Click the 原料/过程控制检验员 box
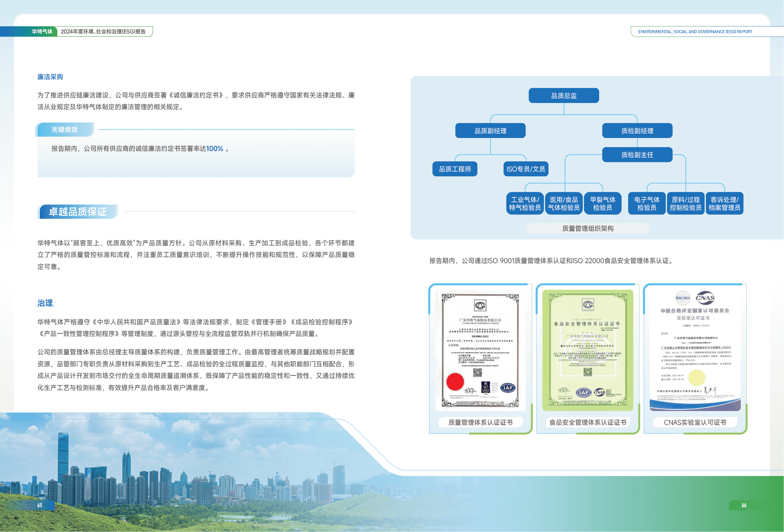Viewport: 784px width, 532px height. (x=685, y=203)
